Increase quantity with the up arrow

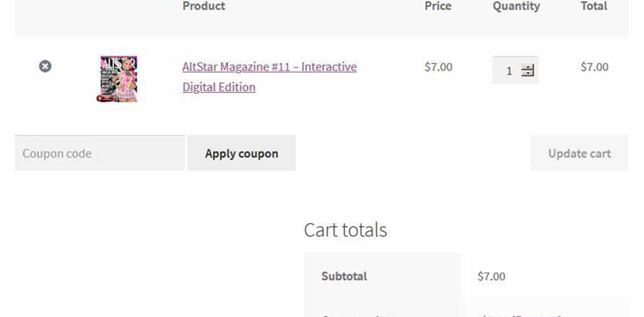(528, 68)
